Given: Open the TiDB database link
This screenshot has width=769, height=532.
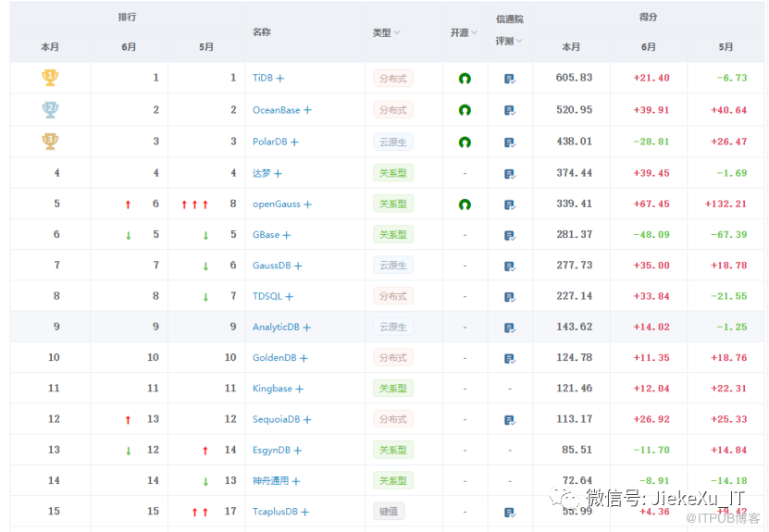Looking at the screenshot, I should pos(263,78).
